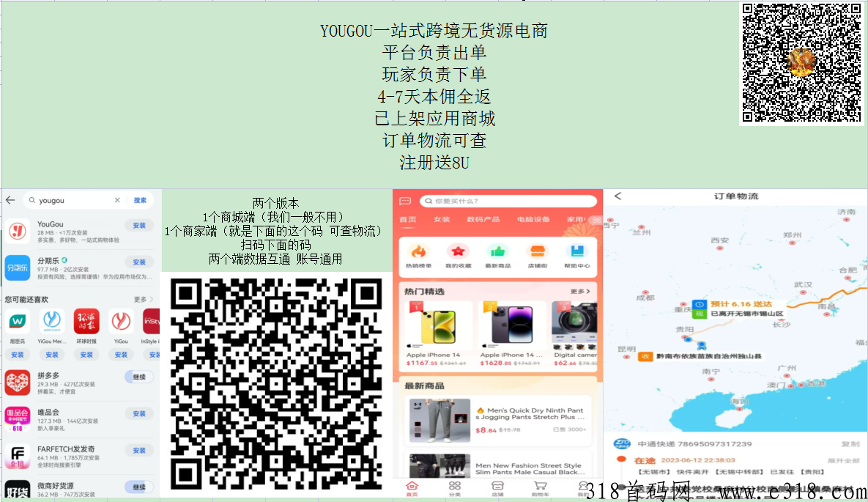Switch to the 女装 category tab

(442, 219)
